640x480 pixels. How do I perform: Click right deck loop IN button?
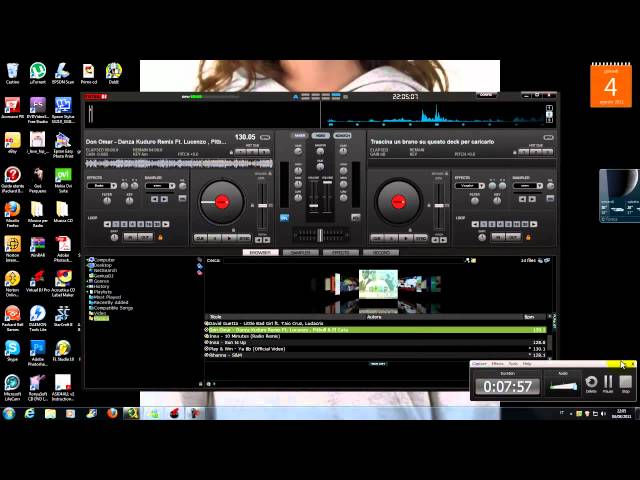498,237
